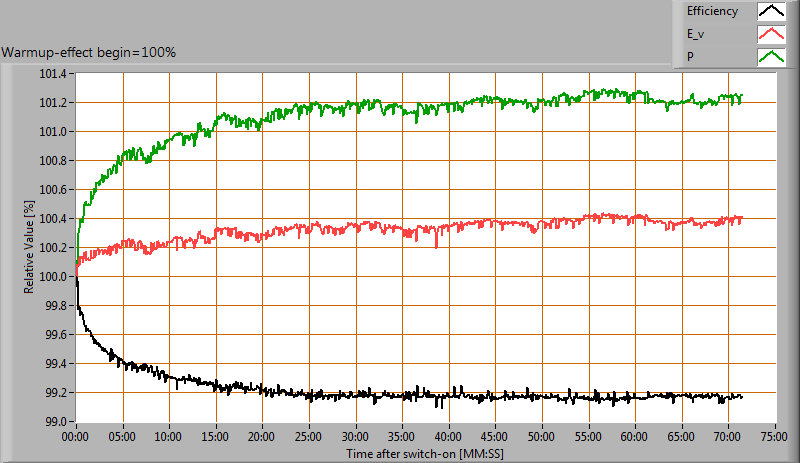Screen dimensions: 800x463
Task: Click the 100.0 y-axis tick label
Action: coord(52,277)
